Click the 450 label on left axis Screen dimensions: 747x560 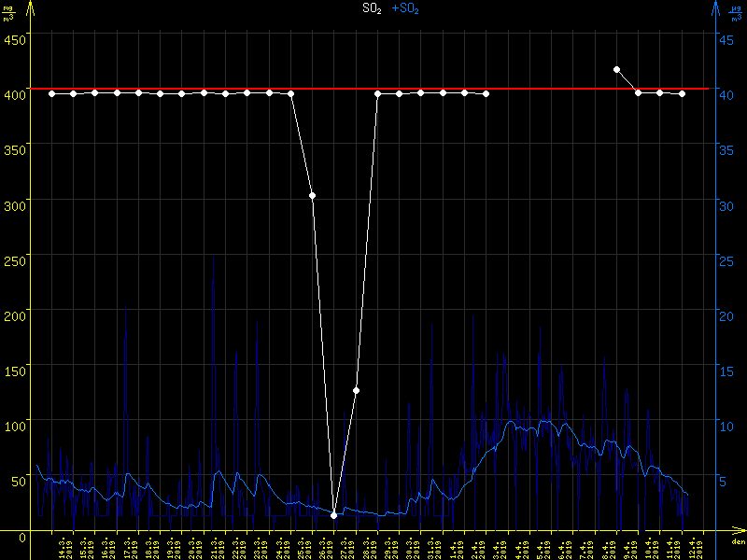click(x=13, y=39)
